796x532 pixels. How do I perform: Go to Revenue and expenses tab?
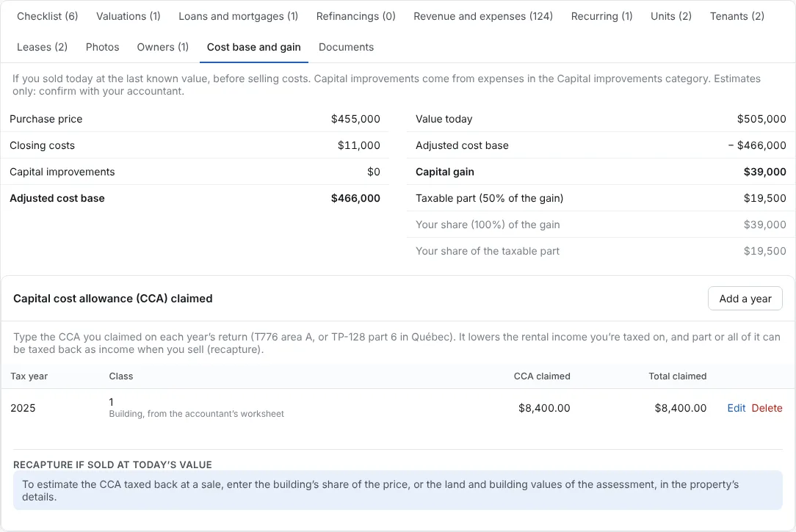click(483, 16)
